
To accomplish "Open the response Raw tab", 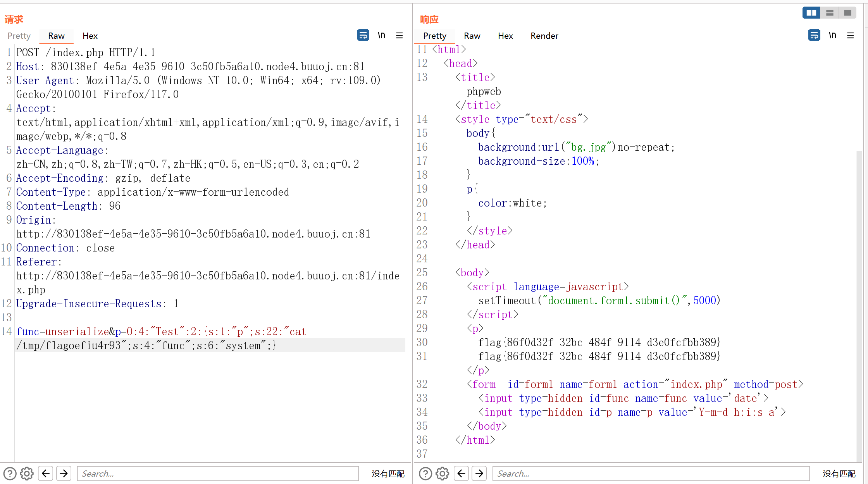I will coord(472,36).
